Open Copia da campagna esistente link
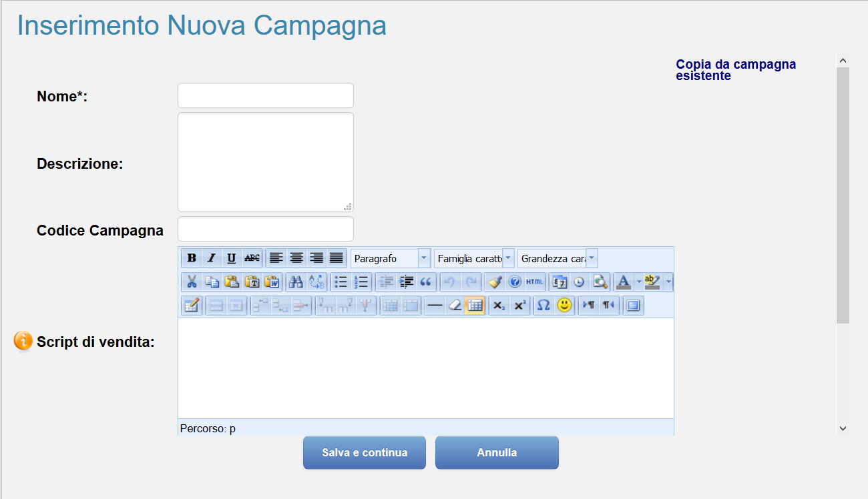 point(736,70)
